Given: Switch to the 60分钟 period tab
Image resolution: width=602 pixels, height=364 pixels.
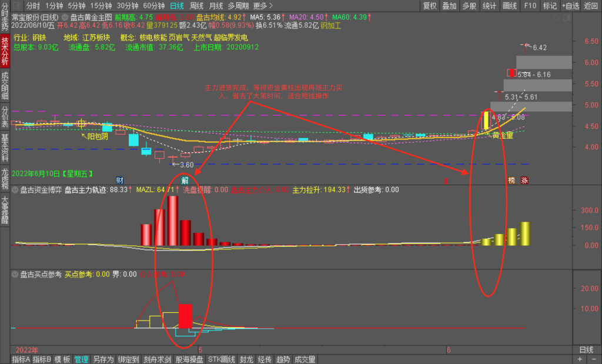Looking at the screenshot, I should (x=154, y=6).
